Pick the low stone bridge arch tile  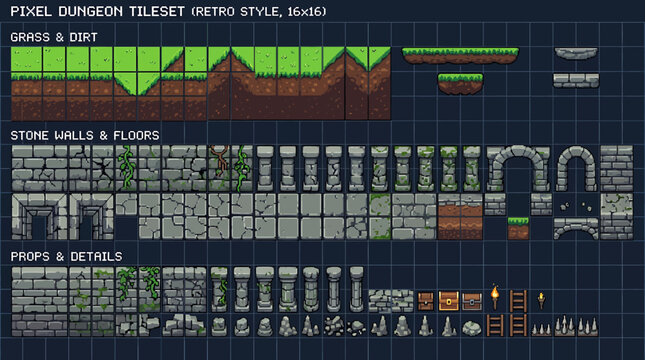(x=576, y=228)
